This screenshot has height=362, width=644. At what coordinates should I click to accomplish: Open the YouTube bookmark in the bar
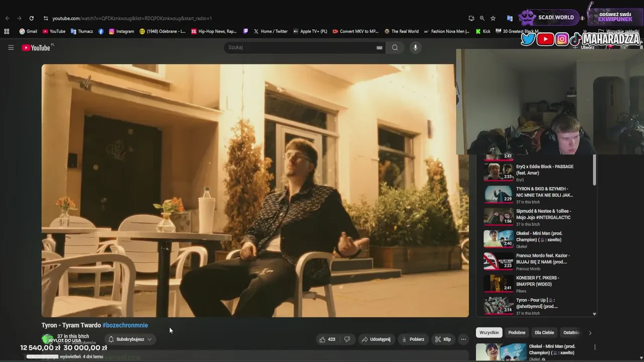(x=54, y=31)
